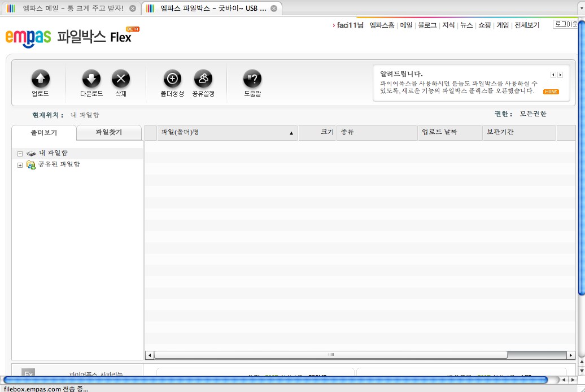This screenshot has width=585, height=392.
Task: Sort by 파일(폴더)명 column header
Action: [228, 133]
